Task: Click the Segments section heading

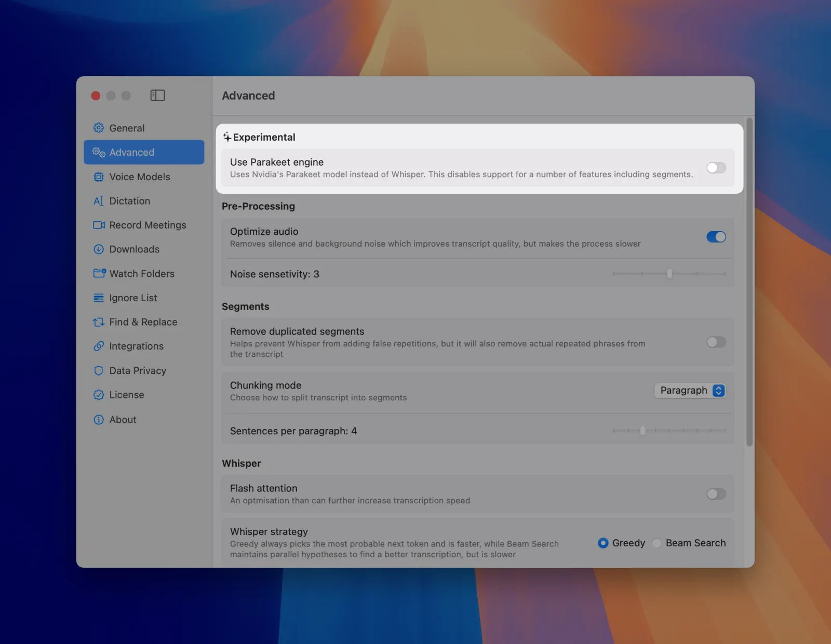Action: (x=245, y=306)
